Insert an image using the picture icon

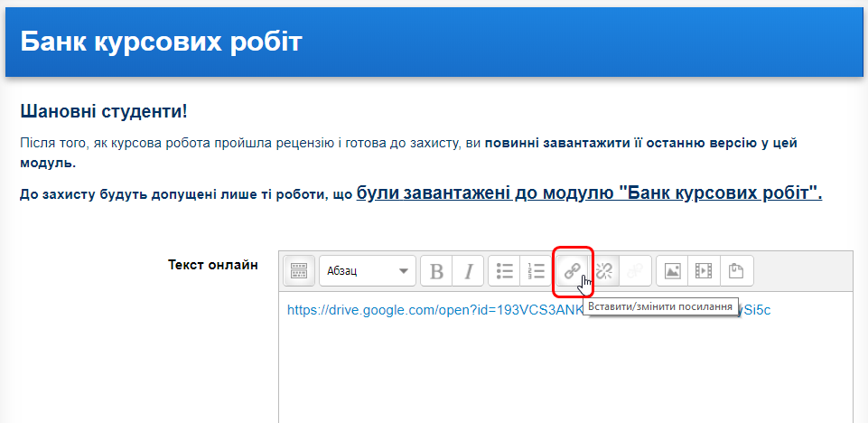point(672,270)
